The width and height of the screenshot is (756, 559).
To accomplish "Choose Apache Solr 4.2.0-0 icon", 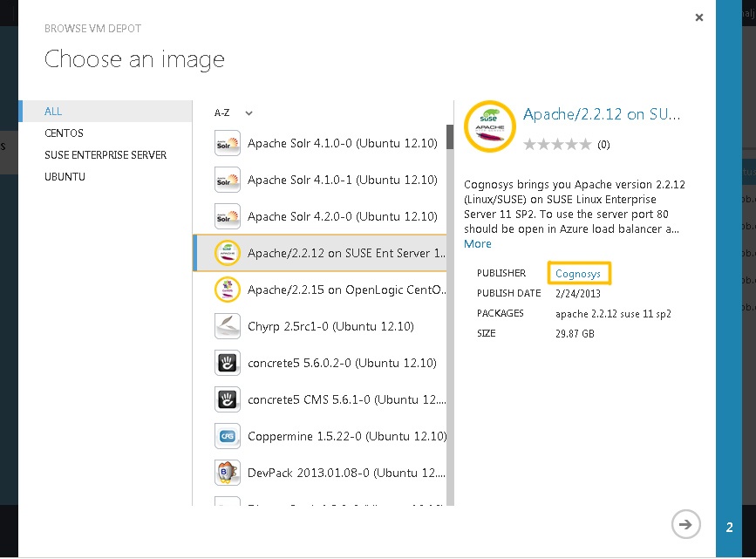I will pyautogui.click(x=227, y=216).
